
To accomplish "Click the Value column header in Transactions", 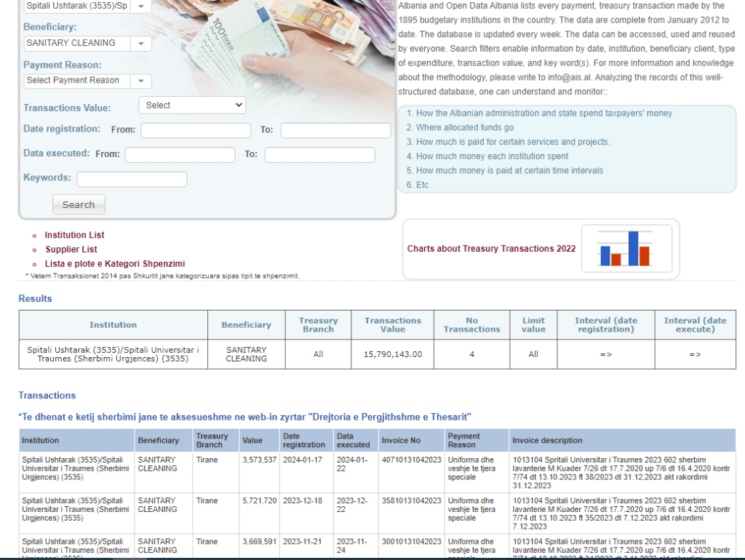I will [252, 441].
